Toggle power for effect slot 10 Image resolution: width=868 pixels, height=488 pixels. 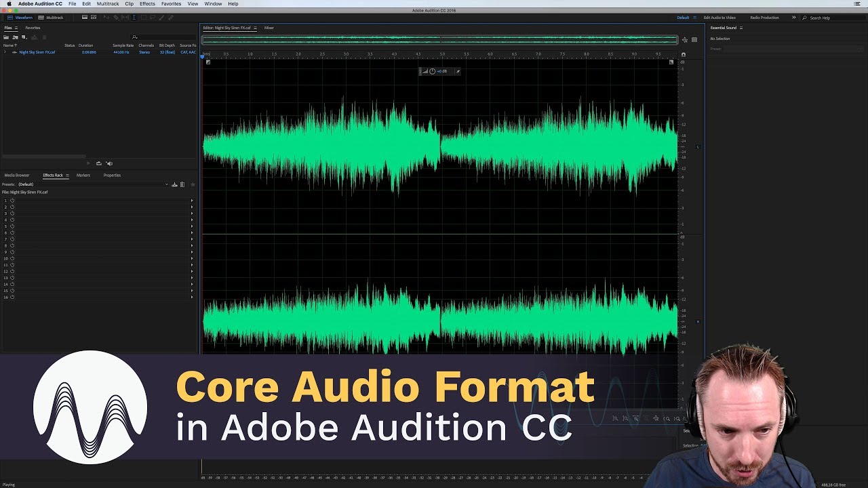[12, 258]
